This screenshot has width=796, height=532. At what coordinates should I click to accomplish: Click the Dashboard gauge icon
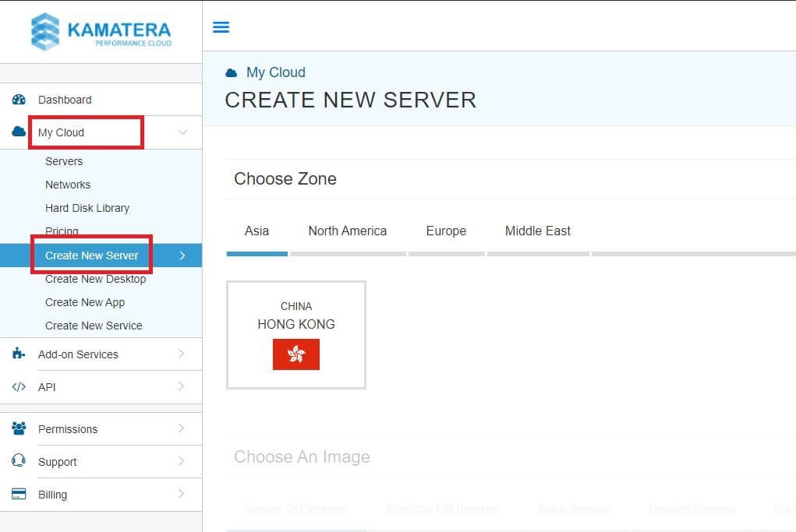tap(19, 100)
